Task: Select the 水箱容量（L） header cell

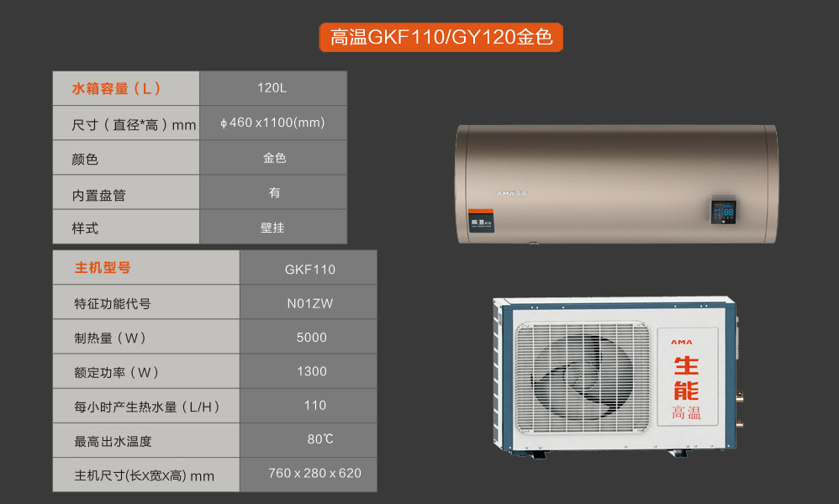Action: coord(126,88)
